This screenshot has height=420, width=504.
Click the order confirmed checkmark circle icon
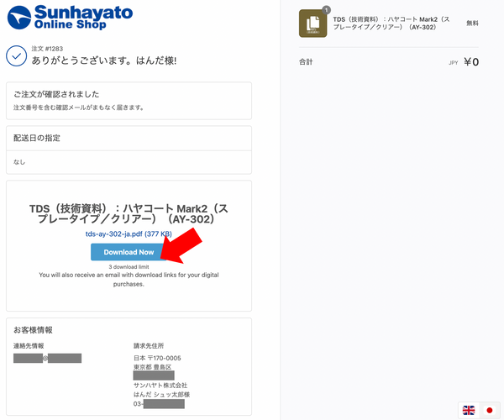[x=17, y=56]
